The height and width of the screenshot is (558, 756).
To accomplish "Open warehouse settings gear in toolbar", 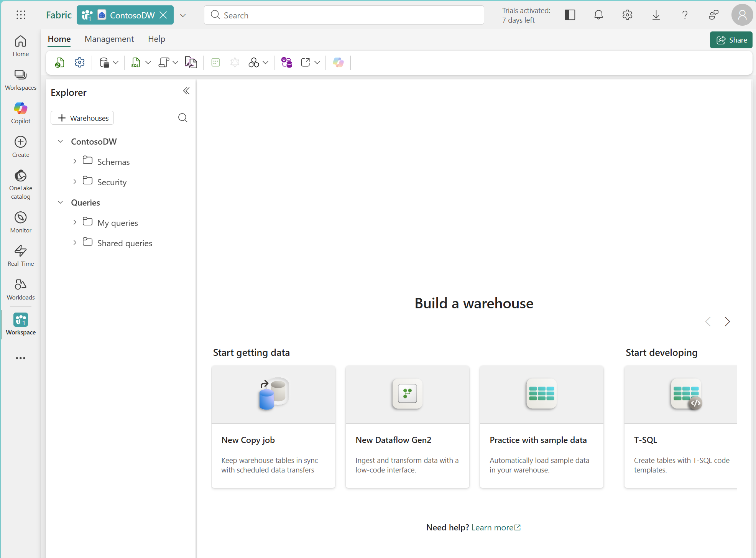I will 79,63.
